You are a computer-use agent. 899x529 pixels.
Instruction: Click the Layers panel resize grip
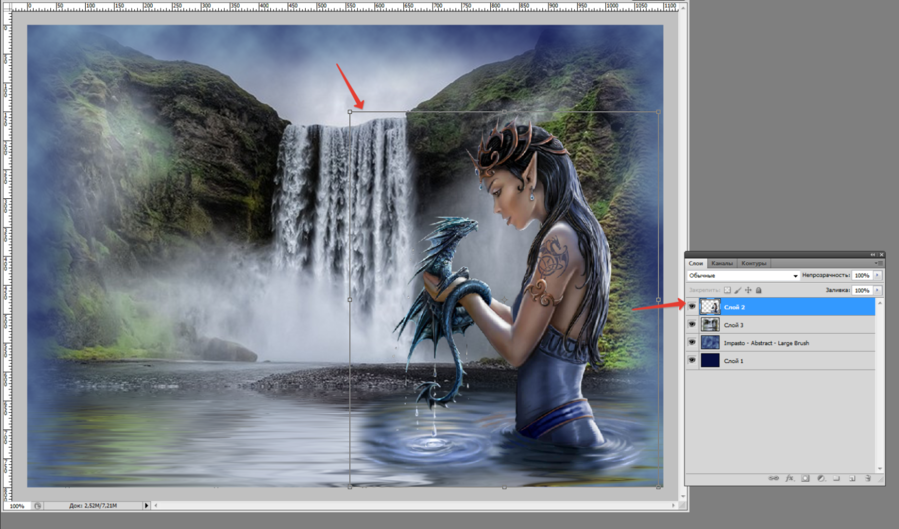click(881, 478)
